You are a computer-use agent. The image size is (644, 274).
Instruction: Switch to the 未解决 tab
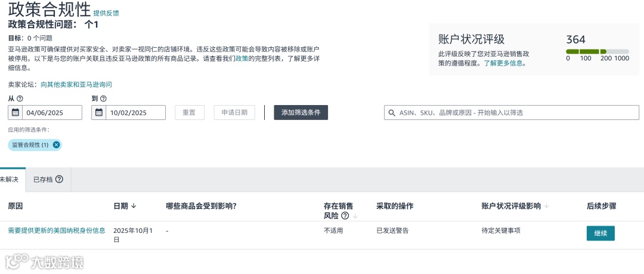point(11,179)
